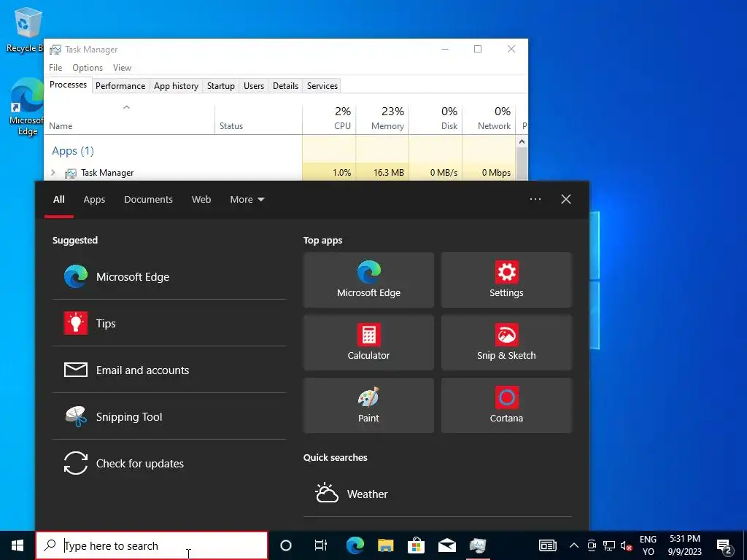Open Mail app from the taskbar
Image resolution: width=747 pixels, height=560 pixels.
pyautogui.click(x=447, y=545)
